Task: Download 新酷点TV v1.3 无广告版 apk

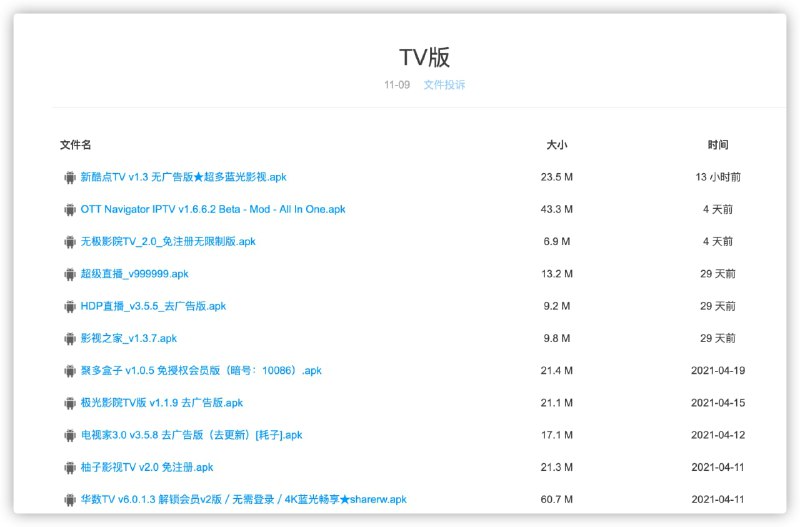Action: click(x=183, y=177)
